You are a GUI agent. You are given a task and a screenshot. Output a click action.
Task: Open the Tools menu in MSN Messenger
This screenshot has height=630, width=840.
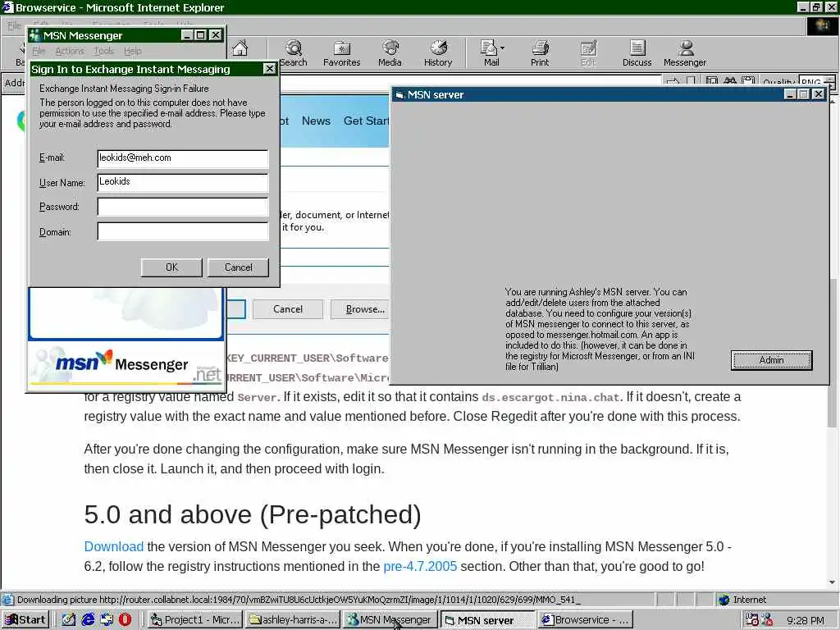coord(104,51)
